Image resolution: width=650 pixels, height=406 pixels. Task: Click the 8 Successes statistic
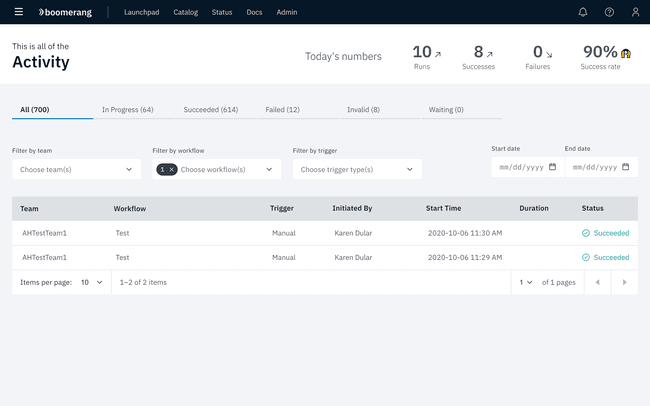tap(479, 57)
